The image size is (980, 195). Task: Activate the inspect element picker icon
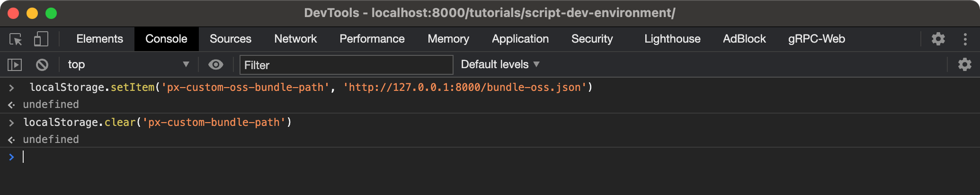pyautogui.click(x=16, y=39)
